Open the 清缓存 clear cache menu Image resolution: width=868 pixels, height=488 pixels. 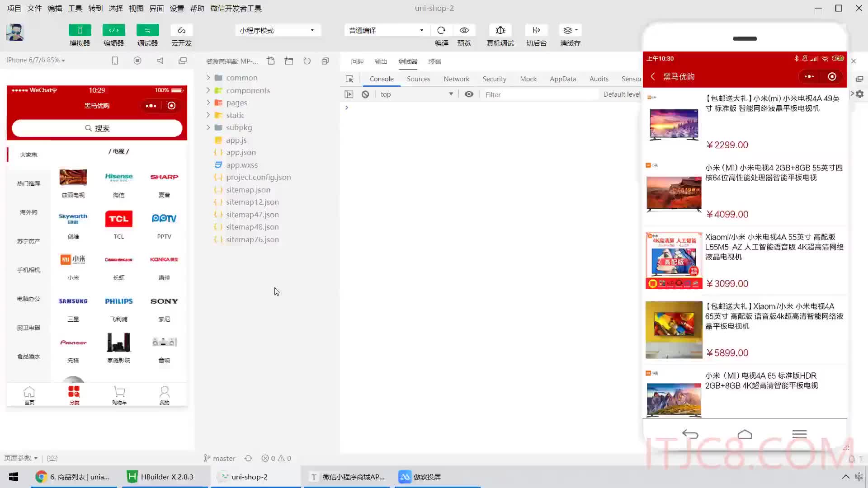pos(570,30)
